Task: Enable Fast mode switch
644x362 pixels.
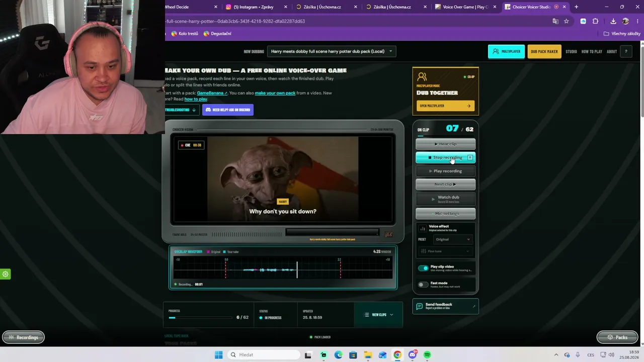Action: [423, 285]
